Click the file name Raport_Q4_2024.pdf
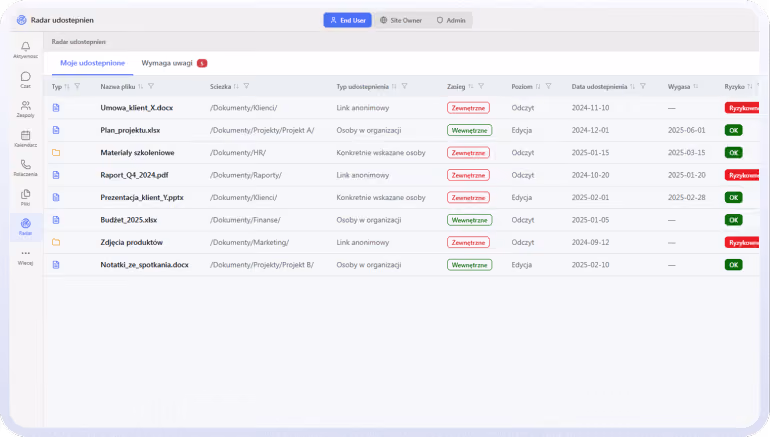The height and width of the screenshot is (437, 770). pyautogui.click(x=134, y=175)
